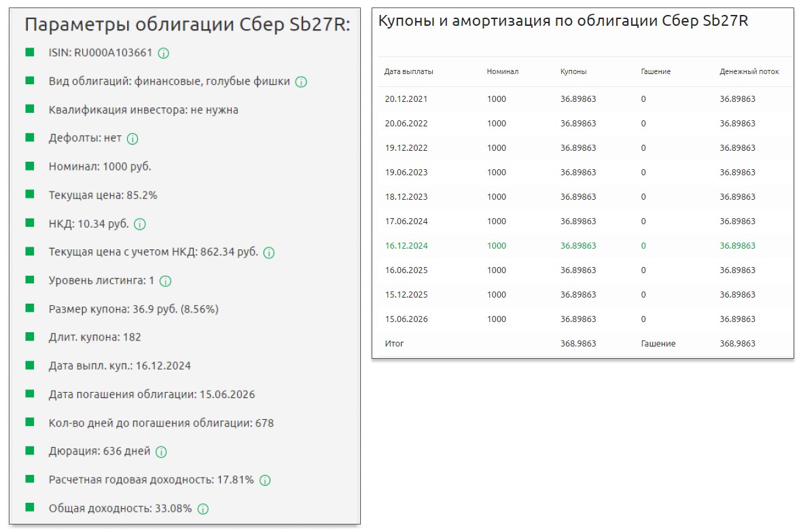The height and width of the screenshot is (532, 801).
Task: Click the Денежный поток column header
Action: click(x=749, y=71)
